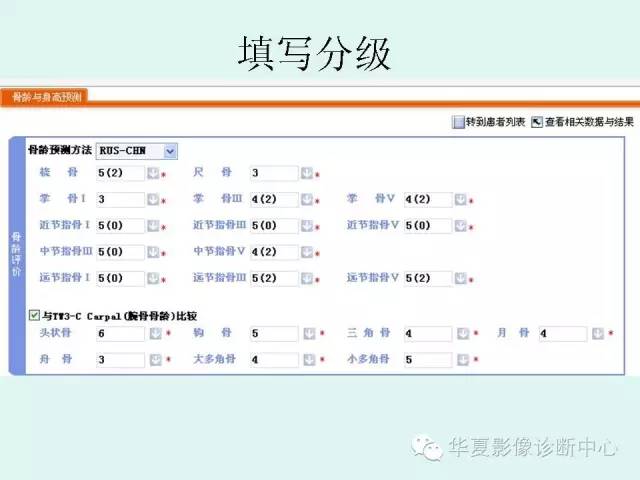
Task: Open the picker icon beside 中节指骨III field
Action: (x=153, y=252)
